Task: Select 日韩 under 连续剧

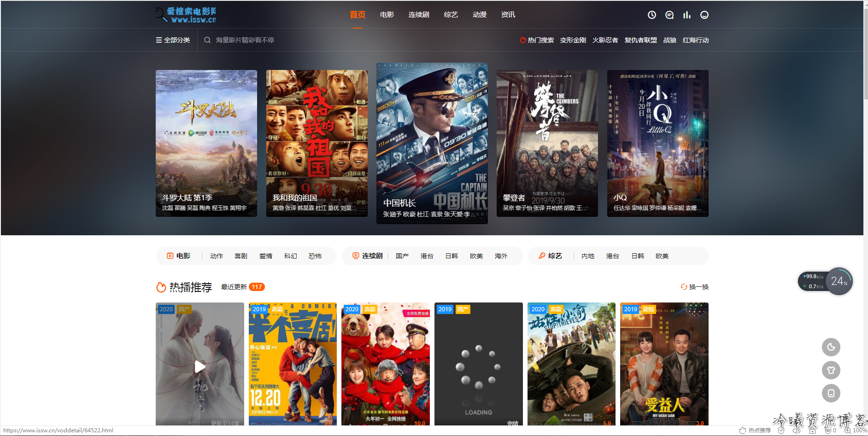Action: (x=452, y=256)
